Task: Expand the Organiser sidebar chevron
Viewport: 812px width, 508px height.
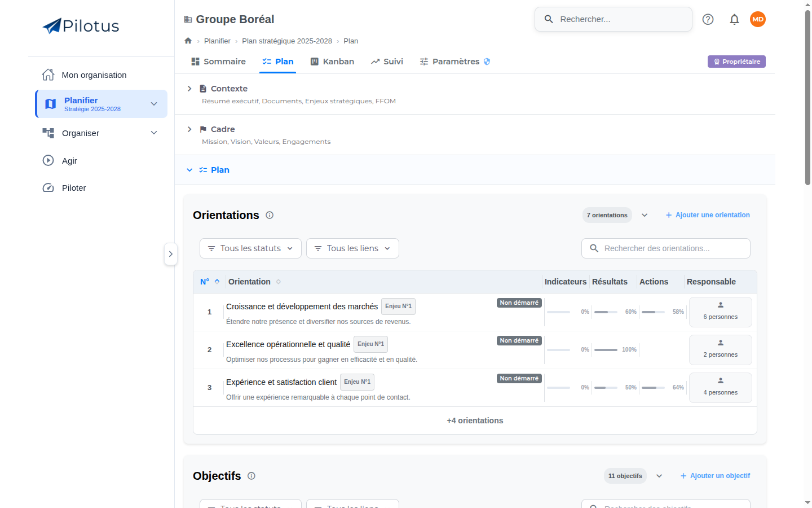Action: [154, 133]
